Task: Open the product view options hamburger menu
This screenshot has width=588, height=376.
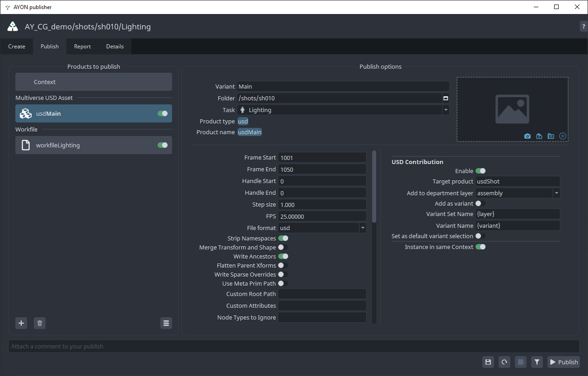Action: pos(166,323)
